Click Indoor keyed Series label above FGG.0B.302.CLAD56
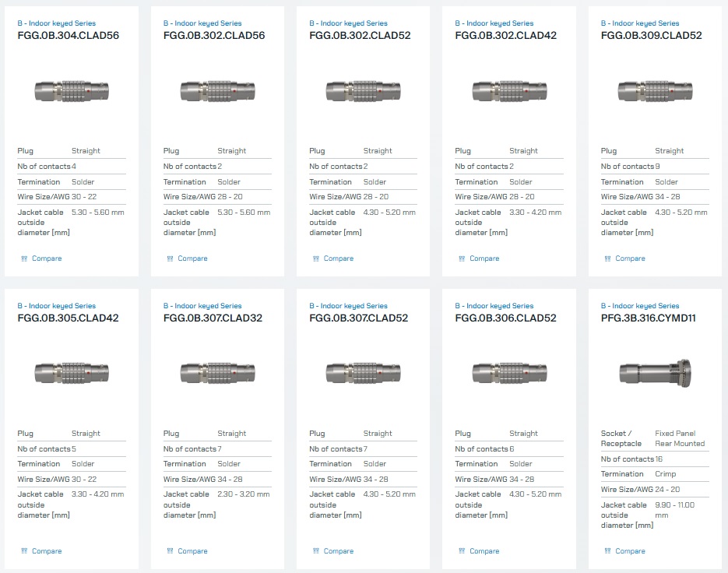 point(202,23)
